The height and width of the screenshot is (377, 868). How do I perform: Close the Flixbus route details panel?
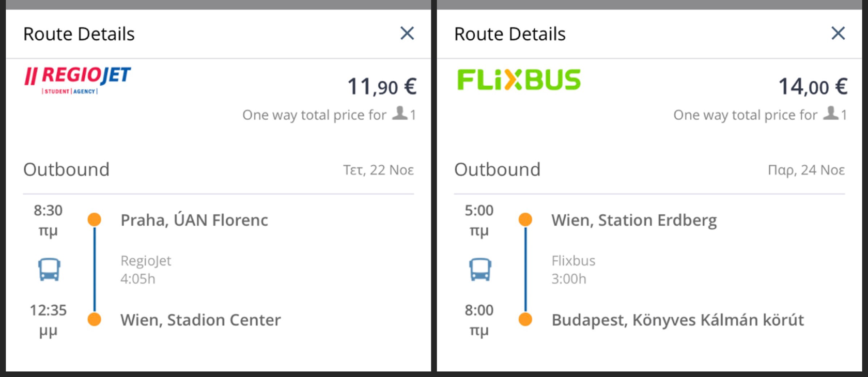(x=838, y=34)
